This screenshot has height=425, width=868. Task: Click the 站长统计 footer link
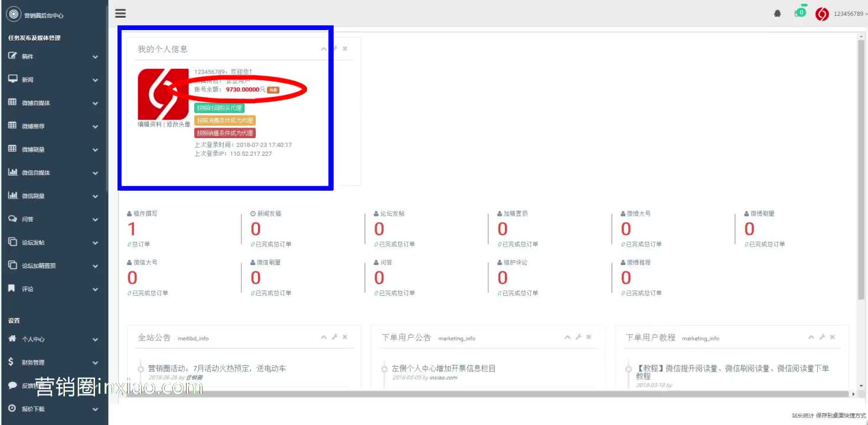(x=803, y=416)
